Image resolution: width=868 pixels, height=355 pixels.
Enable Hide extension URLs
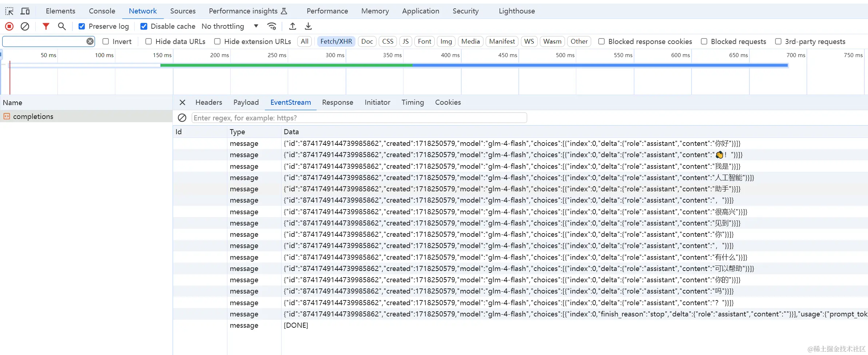click(217, 41)
